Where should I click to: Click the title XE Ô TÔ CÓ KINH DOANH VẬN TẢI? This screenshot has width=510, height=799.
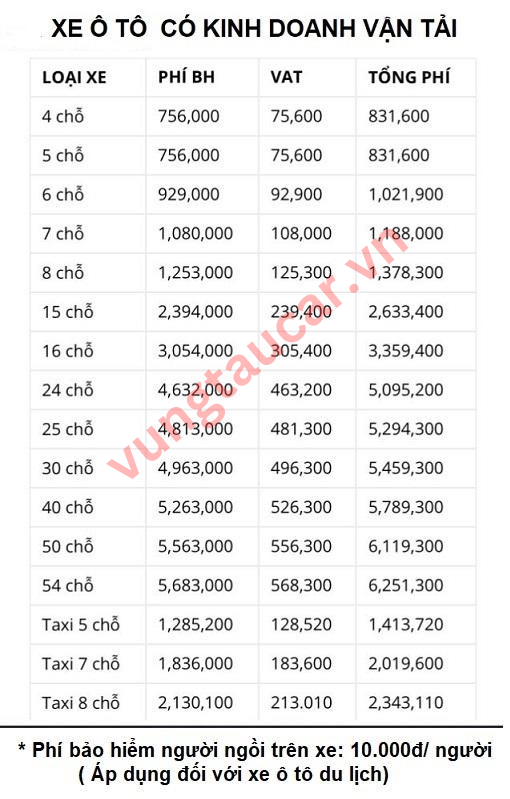click(254, 28)
